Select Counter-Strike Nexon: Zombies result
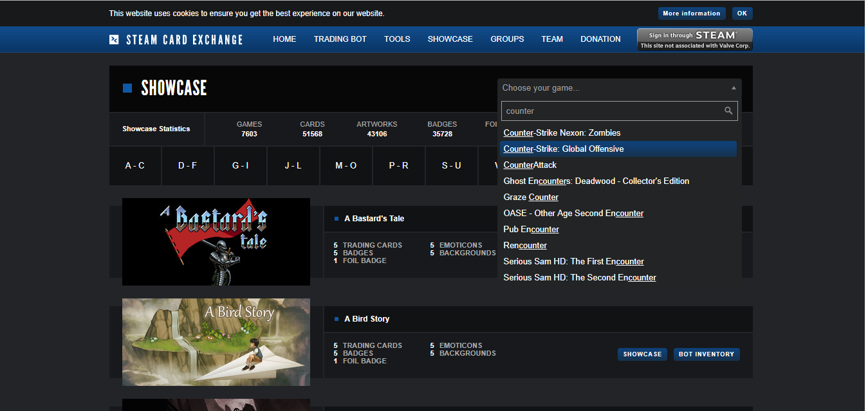The height and width of the screenshot is (411, 868). point(618,133)
